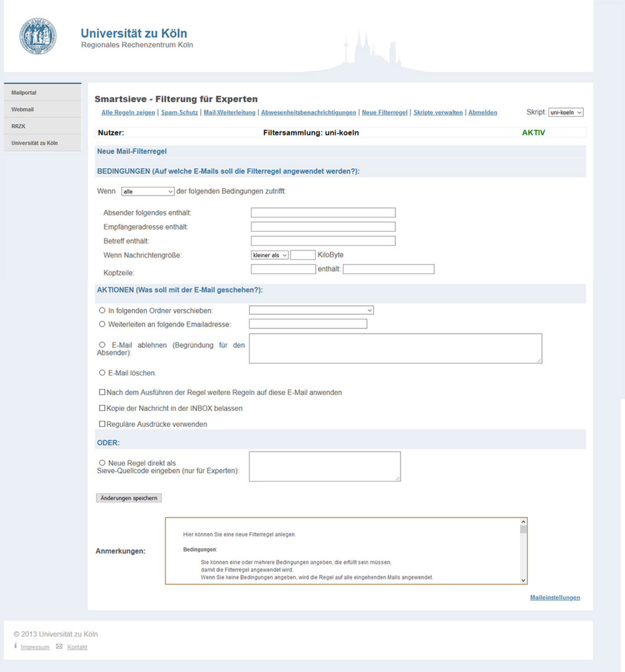The width and height of the screenshot is (625, 672).
Task: Open Abwesenheitsbenachrichtigungen link
Action: [309, 112]
